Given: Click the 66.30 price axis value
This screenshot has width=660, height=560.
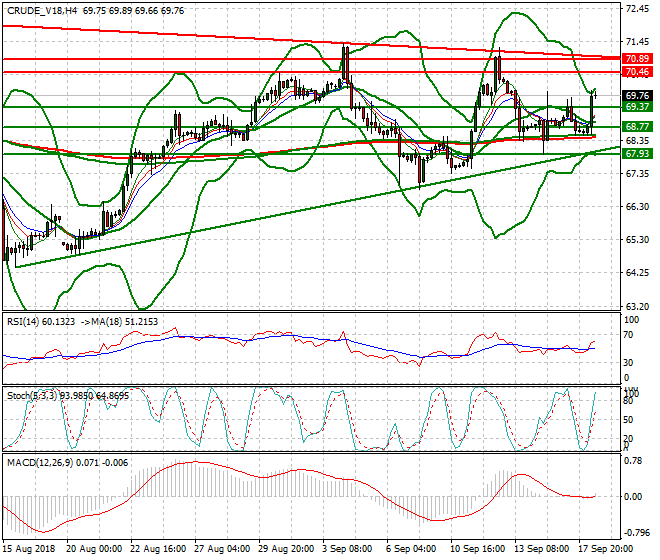Looking at the screenshot, I should (x=637, y=207).
